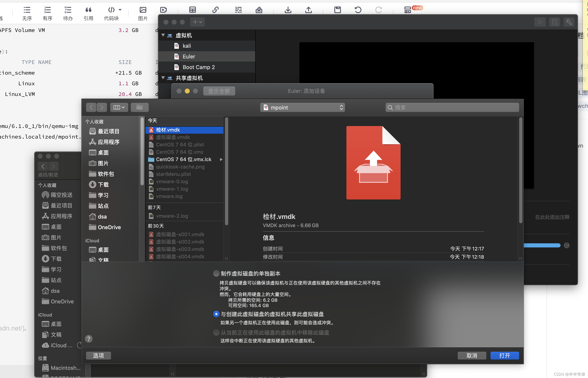Click the unordered list (无序) toolbar icon
Viewport: 588px width, 378px height.
[27, 10]
